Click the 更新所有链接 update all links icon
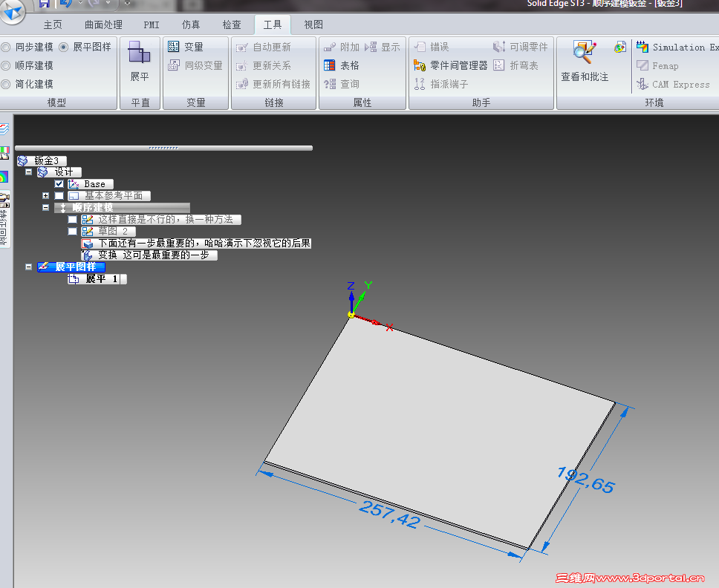The width and height of the screenshot is (719, 588). point(241,84)
